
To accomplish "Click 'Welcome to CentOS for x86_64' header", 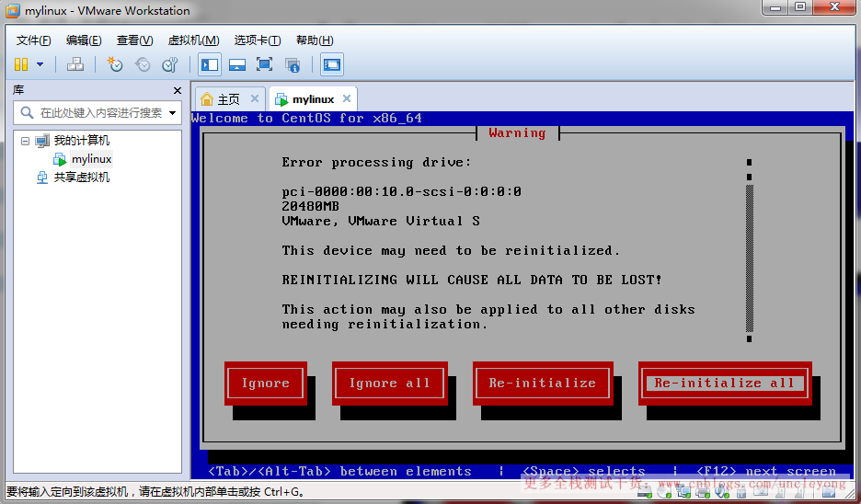I will point(306,118).
